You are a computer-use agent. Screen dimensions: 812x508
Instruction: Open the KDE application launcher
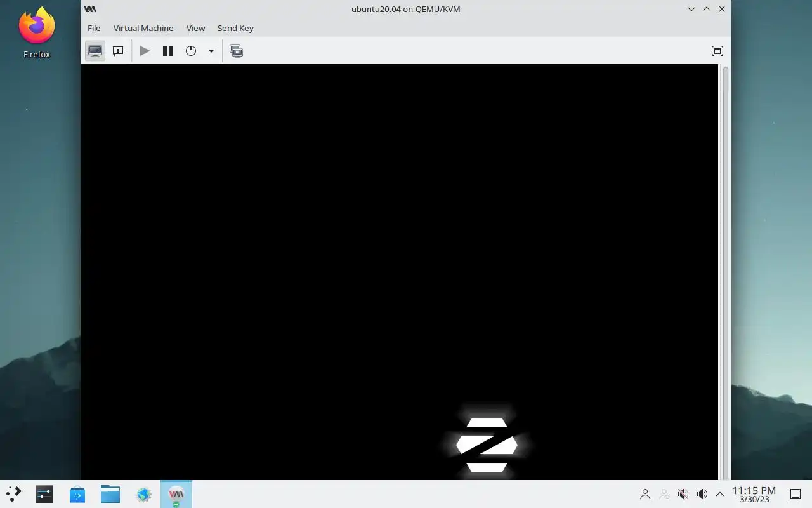14,494
